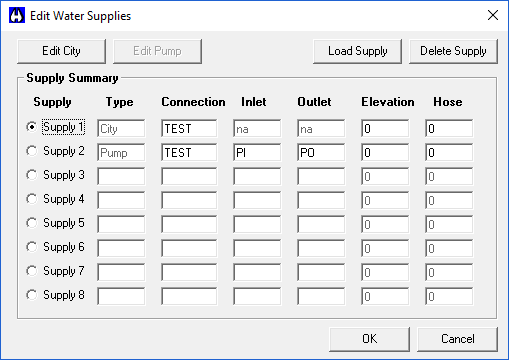
Task: Click the Supply 1 Outlet field showing na
Action: 321,128
